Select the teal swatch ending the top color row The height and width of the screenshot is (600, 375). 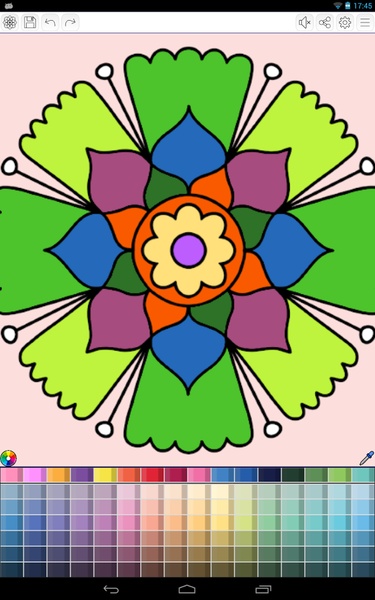point(363,475)
